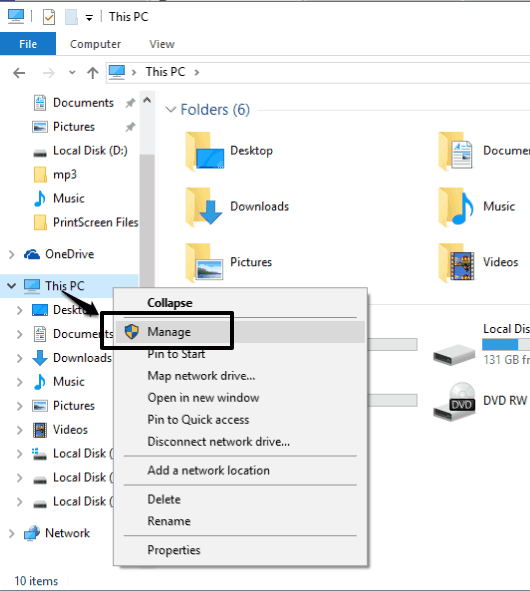Collapse the This PC tree node

12,286
